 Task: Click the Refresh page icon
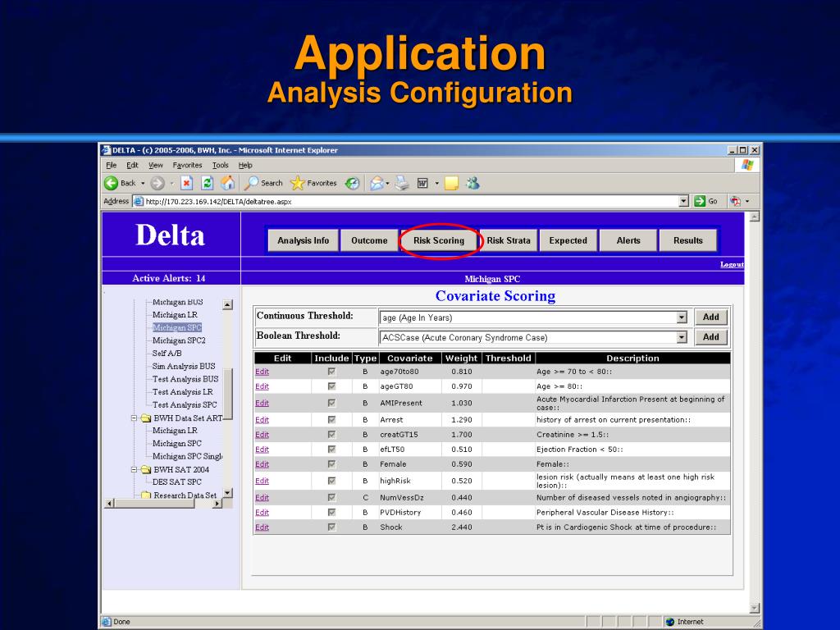[207, 183]
